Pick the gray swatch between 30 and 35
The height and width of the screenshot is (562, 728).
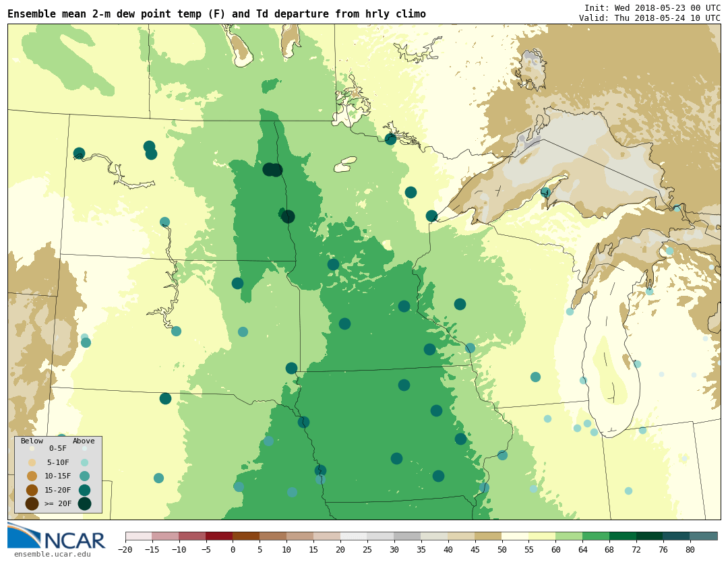tap(408, 536)
